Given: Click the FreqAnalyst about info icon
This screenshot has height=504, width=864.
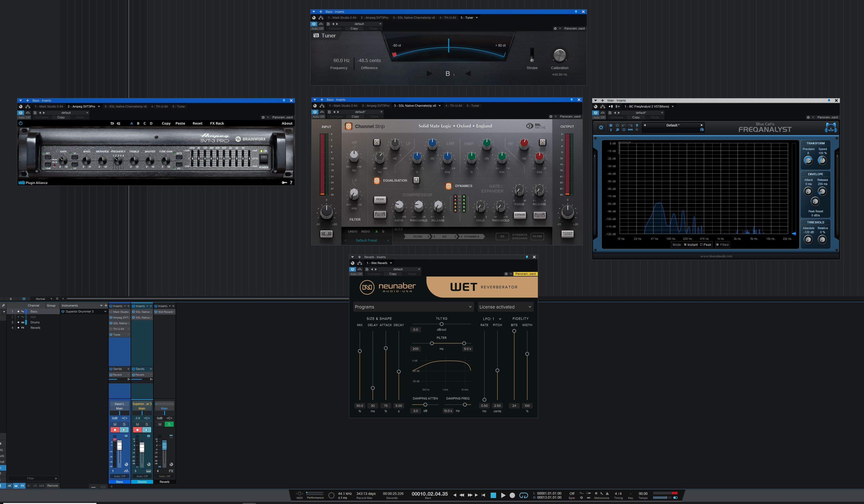Looking at the screenshot, I should (x=611, y=130).
